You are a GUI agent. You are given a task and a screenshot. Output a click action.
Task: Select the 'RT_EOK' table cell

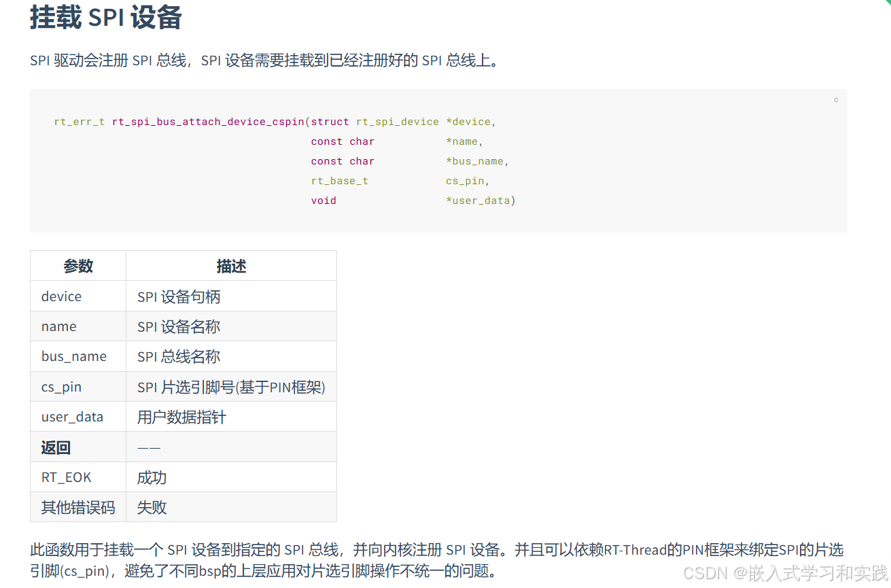click(78, 477)
